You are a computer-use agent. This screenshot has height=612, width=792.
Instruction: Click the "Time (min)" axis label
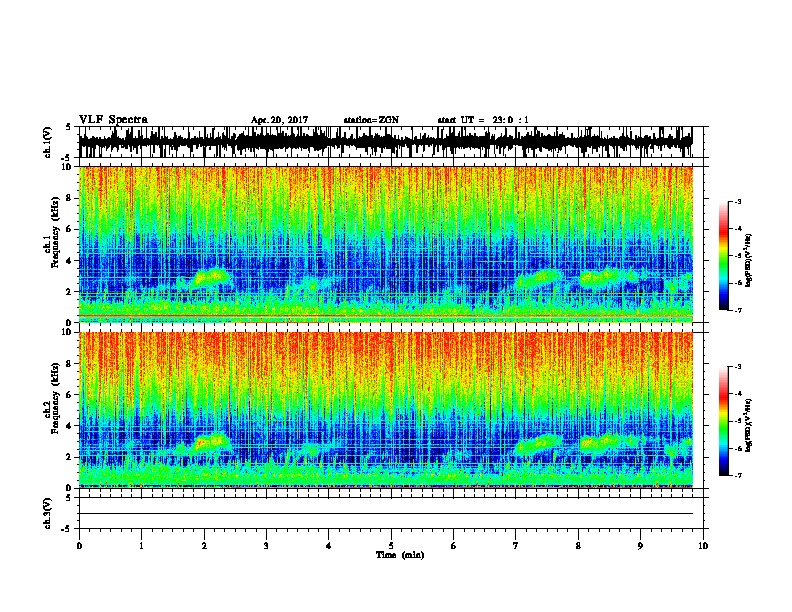click(400, 555)
